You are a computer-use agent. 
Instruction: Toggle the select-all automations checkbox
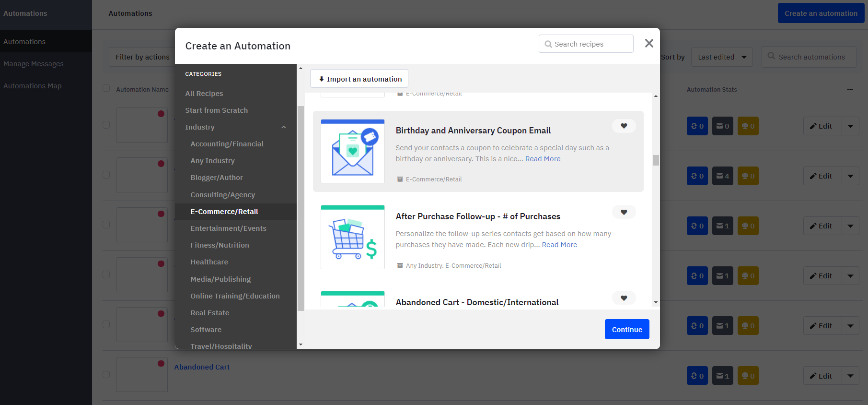pos(106,88)
